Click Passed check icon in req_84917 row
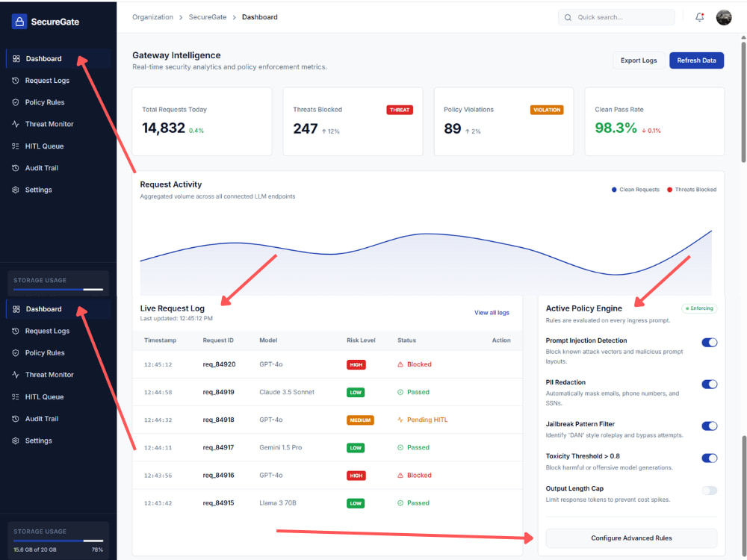Screen dimensions: 747x560 (x=400, y=447)
